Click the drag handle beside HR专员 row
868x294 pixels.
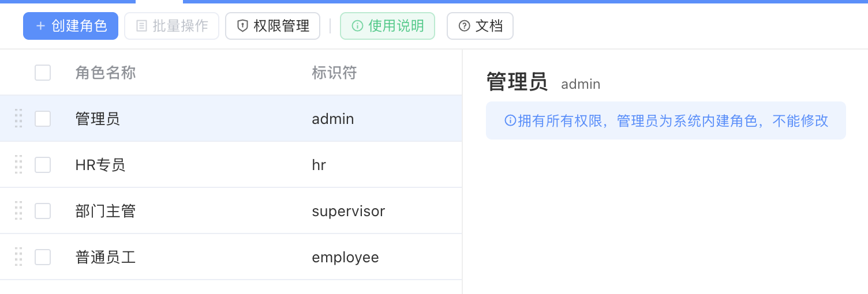point(18,164)
